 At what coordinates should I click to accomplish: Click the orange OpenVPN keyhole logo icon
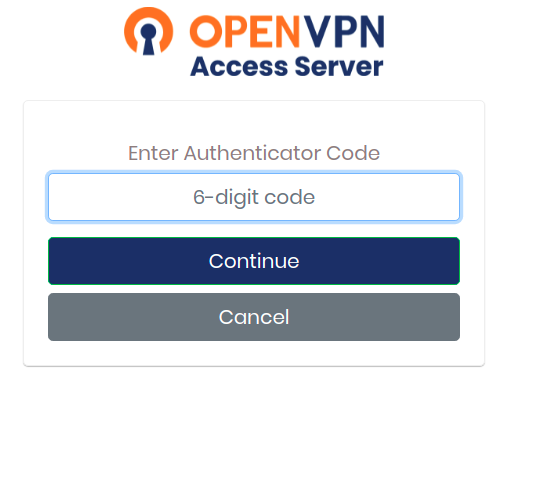click(148, 31)
